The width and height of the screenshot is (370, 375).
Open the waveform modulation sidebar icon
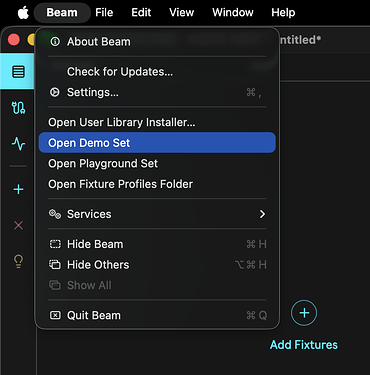[x=18, y=144]
